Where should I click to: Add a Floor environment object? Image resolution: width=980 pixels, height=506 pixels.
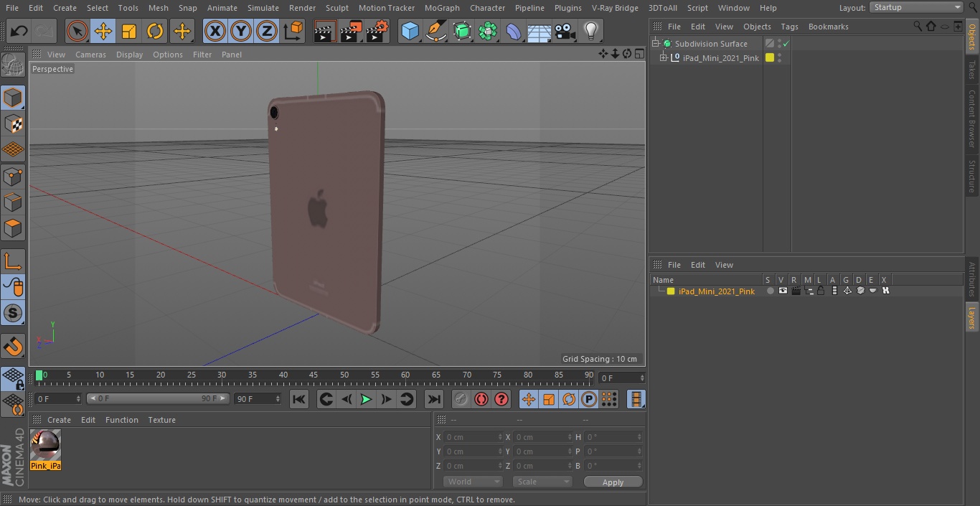click(540, 31)
